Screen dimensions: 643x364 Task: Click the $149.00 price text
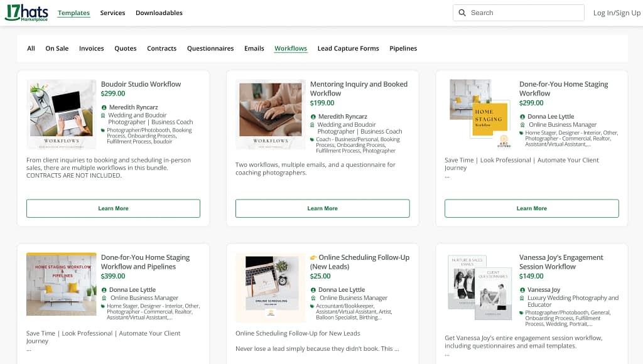(531, 276)
